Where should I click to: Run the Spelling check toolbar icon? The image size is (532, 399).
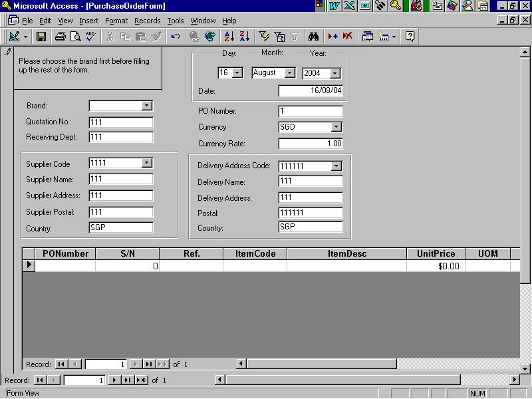(x=90, y=37)
